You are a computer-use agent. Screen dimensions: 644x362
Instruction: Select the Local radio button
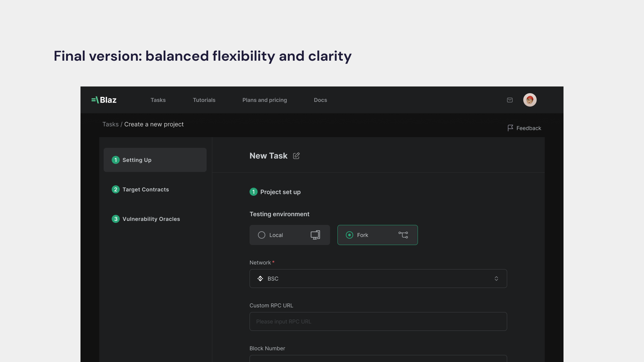[262, 235]
